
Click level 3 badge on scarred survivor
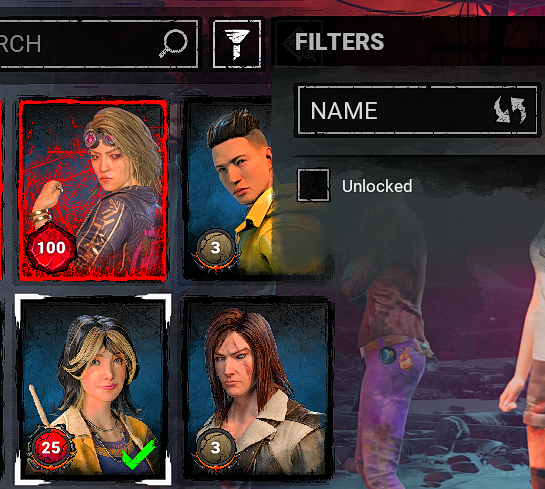215,449
